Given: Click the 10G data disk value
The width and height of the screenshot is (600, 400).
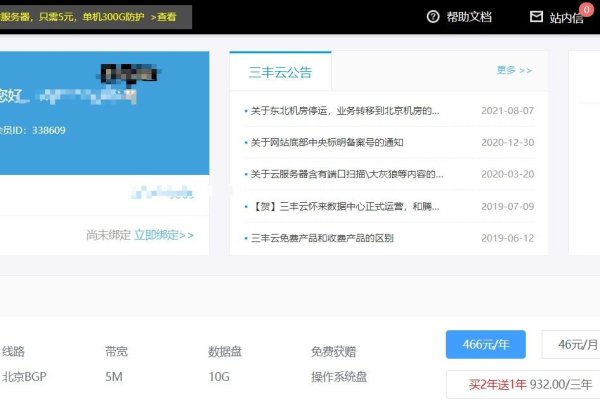Looking at the screenshot, I should (219, 377).
